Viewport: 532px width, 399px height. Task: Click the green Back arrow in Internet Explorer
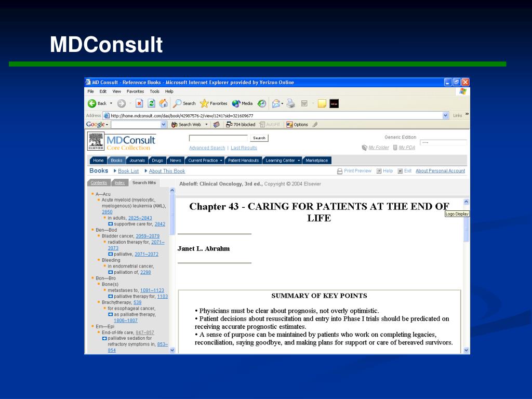click(x=92, y=103)
